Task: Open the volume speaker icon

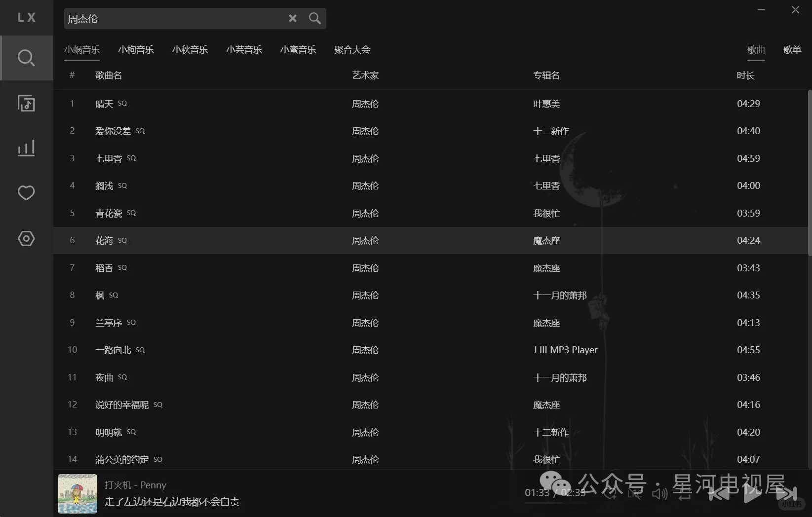Action: pos(659,493)
